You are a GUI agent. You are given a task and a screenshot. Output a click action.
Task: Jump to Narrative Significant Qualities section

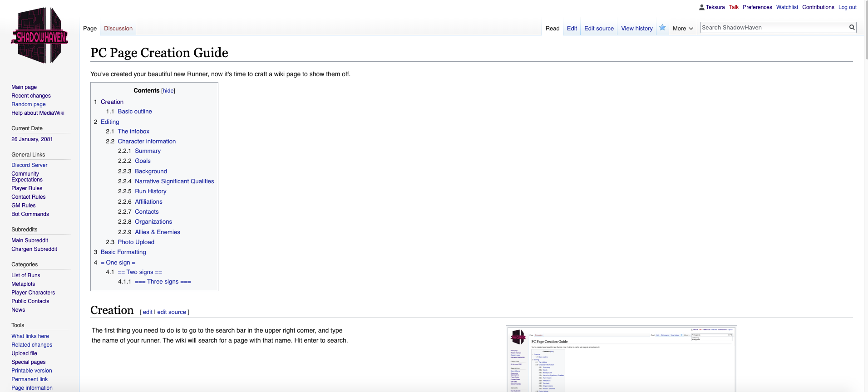click(174, 181)
